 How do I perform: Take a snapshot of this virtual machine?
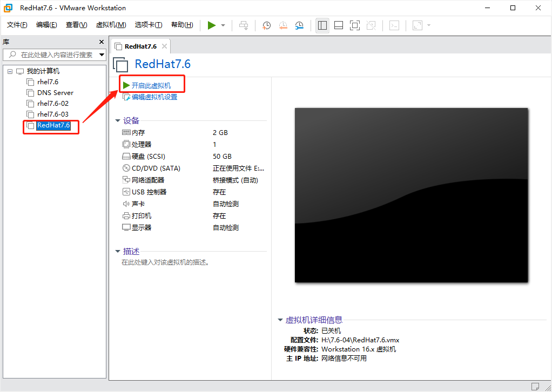coord(266,25)
